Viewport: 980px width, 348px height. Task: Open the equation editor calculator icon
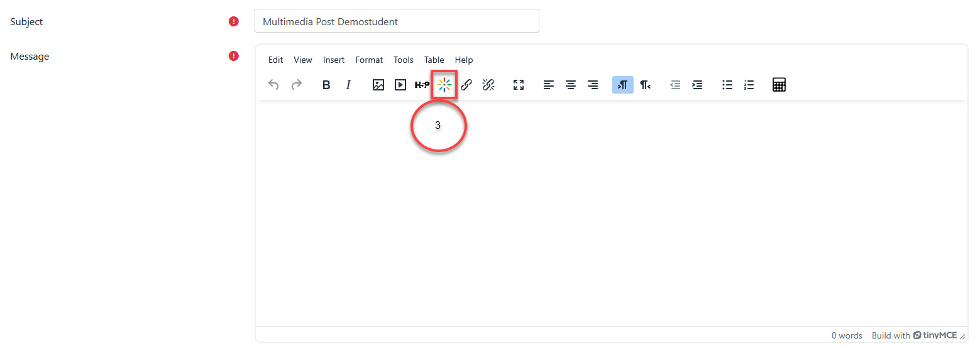tap(779, 85)
